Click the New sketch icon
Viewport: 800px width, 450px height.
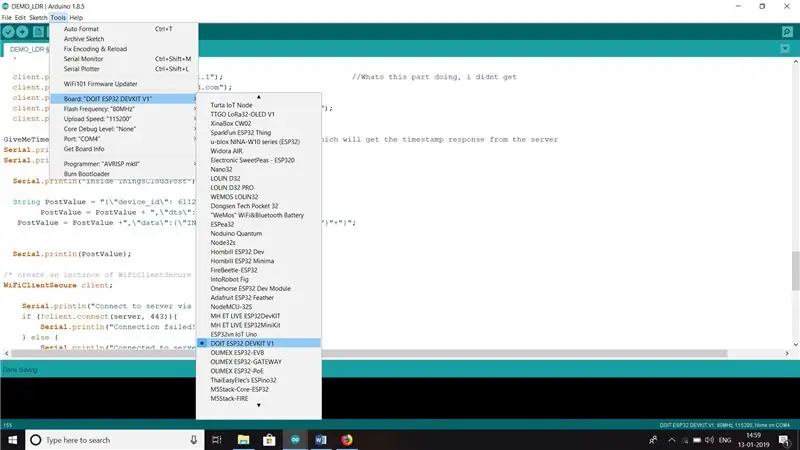[38, 32]
